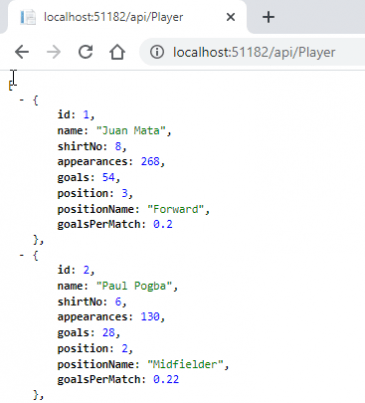Focus the address bar URL field

pyautogui.click(x=254, y=52)
